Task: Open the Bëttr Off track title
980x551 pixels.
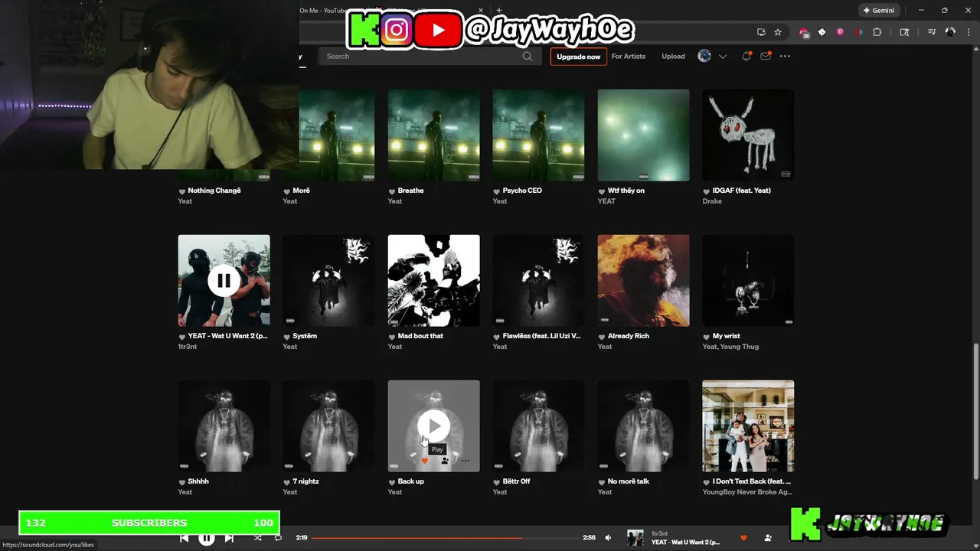Action: click(x=516, y=481)
